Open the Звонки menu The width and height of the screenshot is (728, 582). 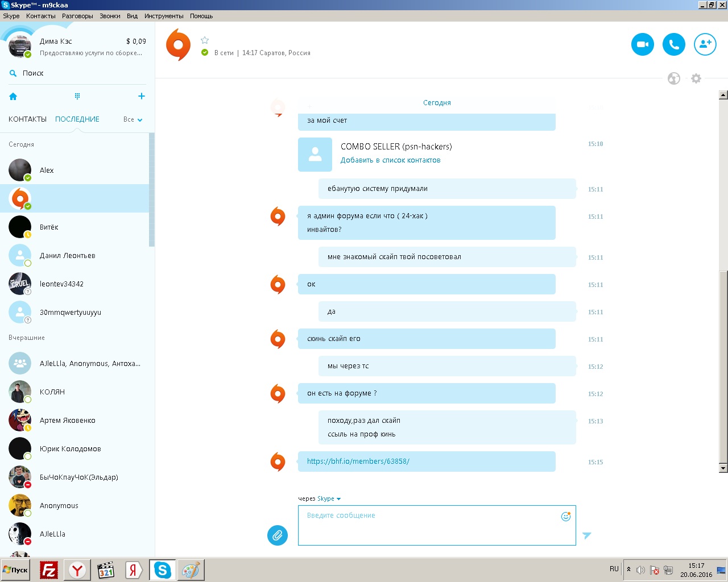(110, 16)
